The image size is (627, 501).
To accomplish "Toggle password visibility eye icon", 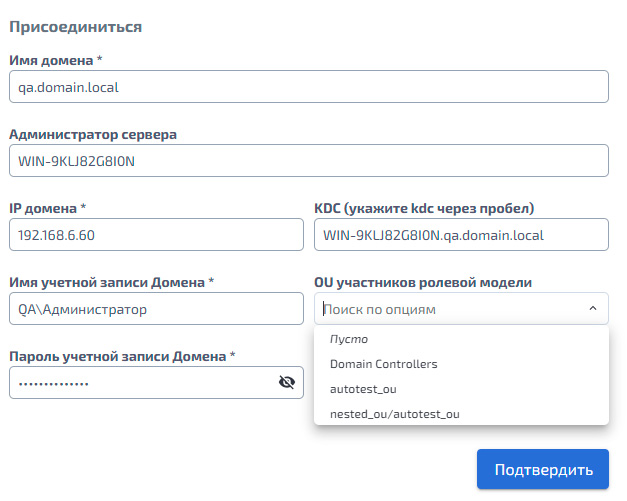I will pyautogui.click(x=287, y=382).
